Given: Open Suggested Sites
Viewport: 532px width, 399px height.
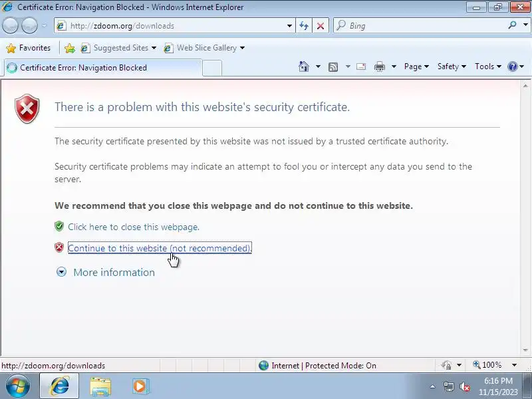Looking at the screenshot, I should coord(118,48).
